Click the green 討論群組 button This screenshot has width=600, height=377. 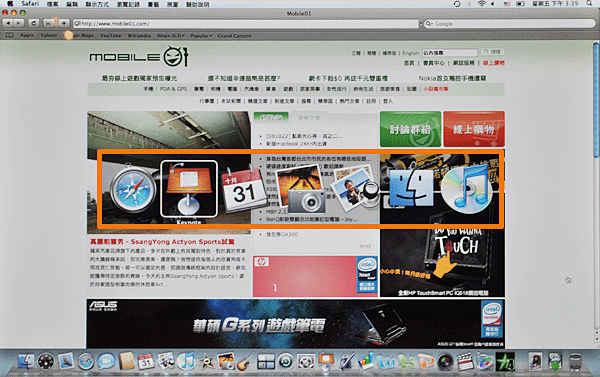click(x=410, y=129)
